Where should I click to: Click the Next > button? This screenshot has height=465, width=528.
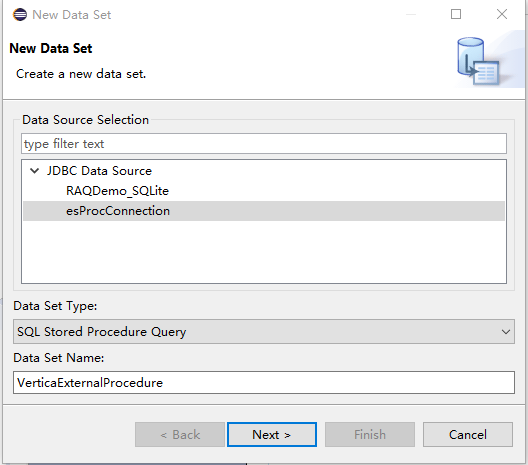272,434
